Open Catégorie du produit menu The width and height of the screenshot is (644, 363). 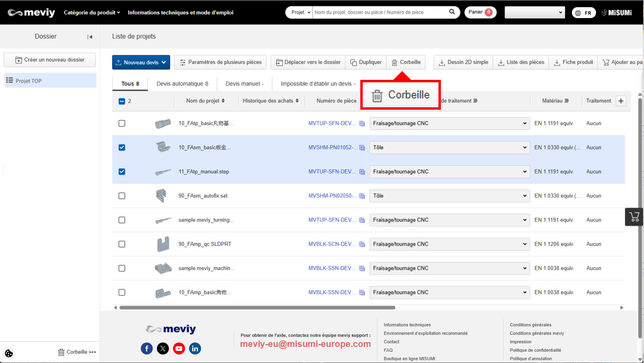(92, 13)
